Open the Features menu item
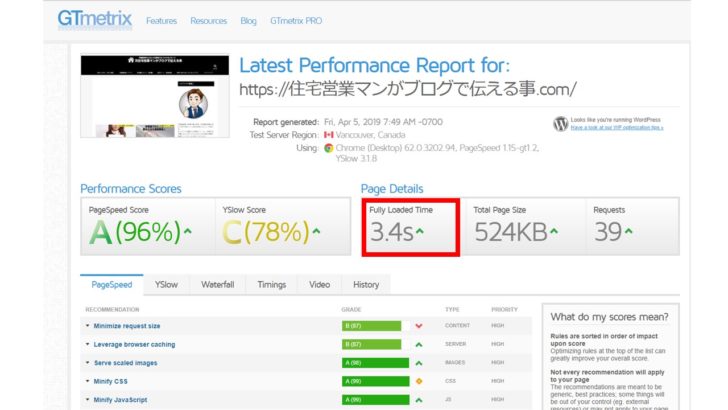 [161, 21]
